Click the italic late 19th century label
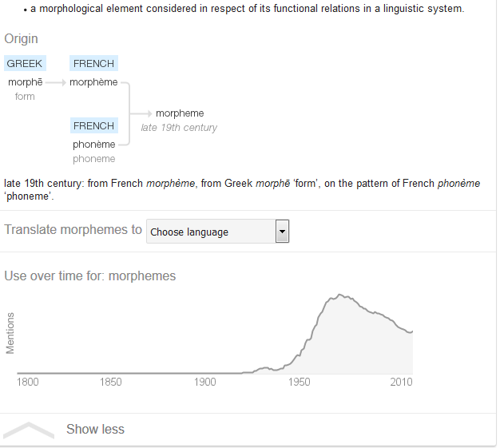This screenshot has width=500, height=448. (179, 128)
